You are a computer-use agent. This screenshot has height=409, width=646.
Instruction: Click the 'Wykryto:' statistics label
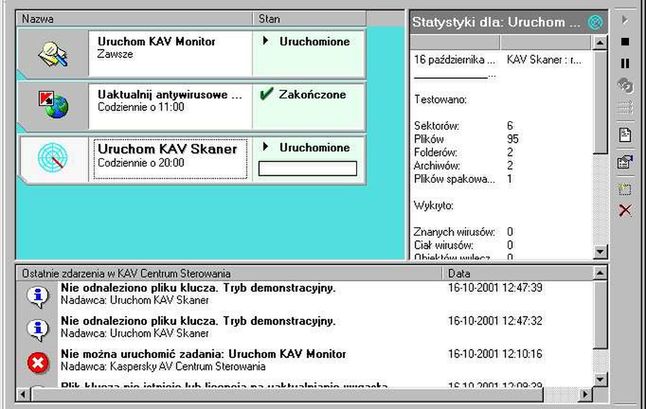[433, 205]
